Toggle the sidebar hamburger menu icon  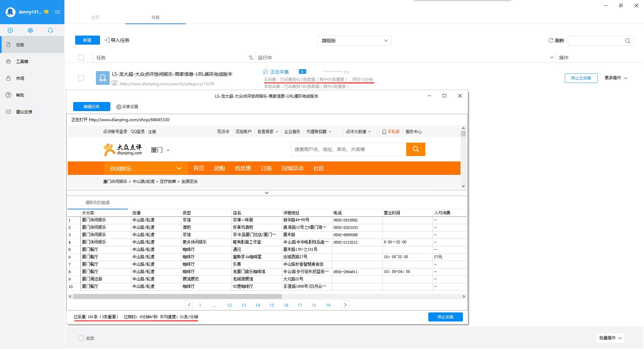click(x=57, y=12)
